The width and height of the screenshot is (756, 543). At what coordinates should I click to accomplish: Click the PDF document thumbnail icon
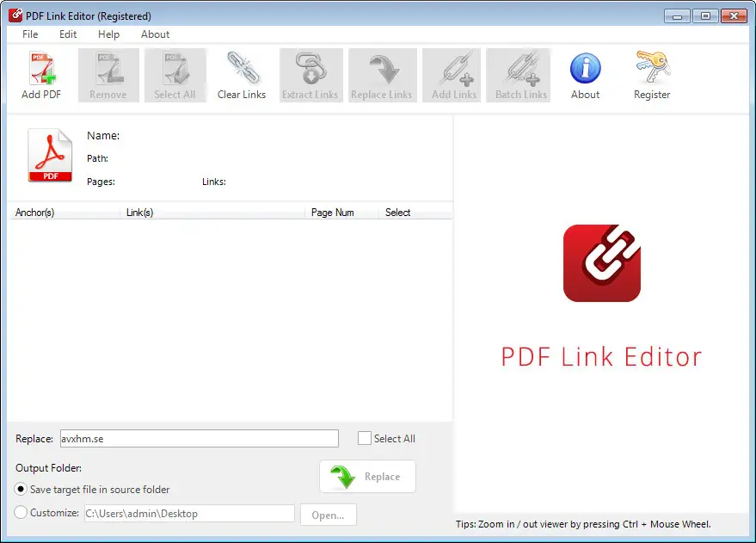50,155
